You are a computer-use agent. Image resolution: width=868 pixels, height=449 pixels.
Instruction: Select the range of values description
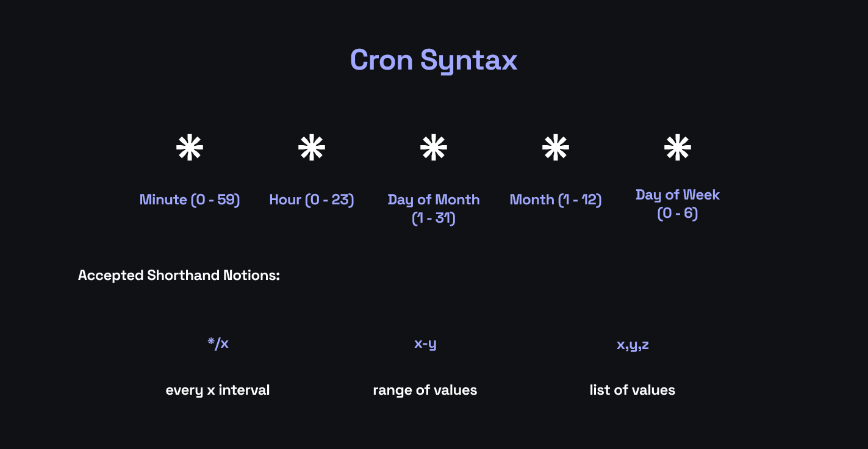click(425, 390)
